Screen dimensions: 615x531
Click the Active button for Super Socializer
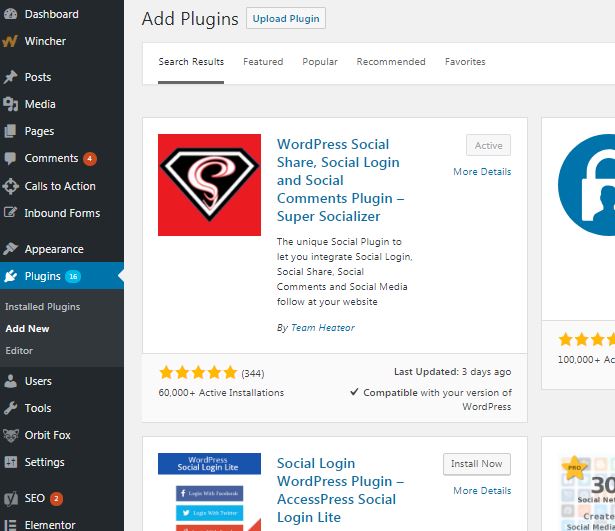coord(489,145)
